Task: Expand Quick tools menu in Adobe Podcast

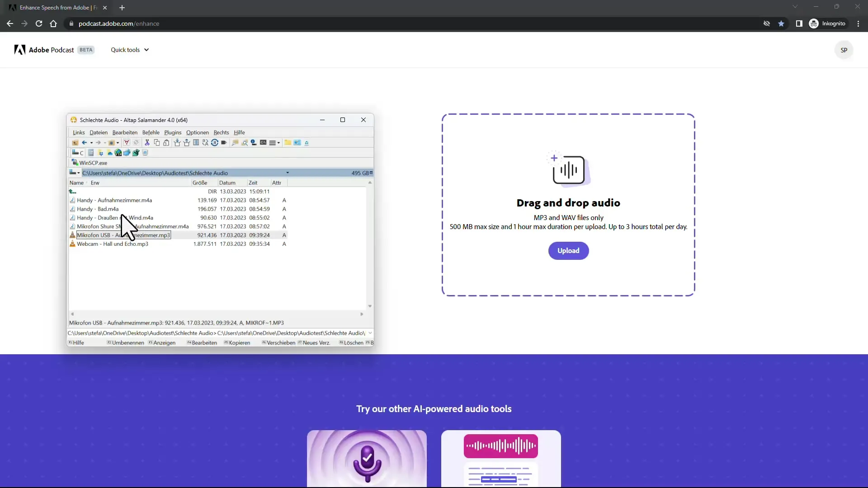Action: [x=129, y=49]
